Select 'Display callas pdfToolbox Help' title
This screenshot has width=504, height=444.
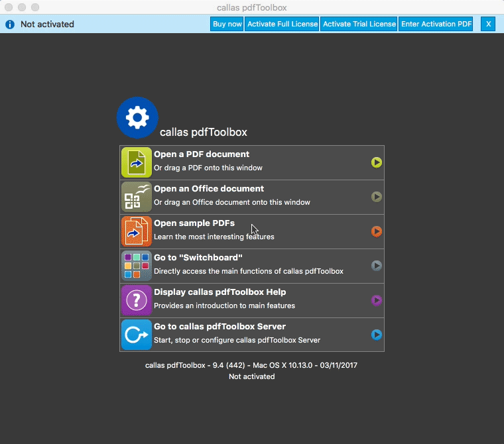coord(220,292)
